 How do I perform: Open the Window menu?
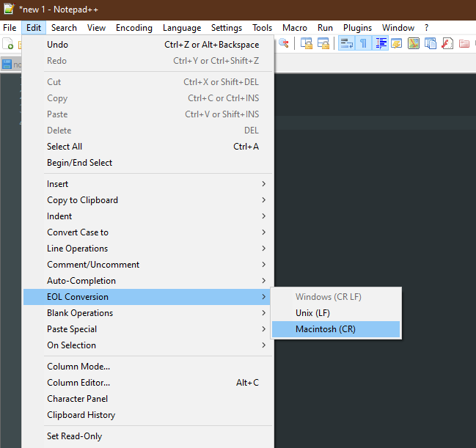coord(398,28)
